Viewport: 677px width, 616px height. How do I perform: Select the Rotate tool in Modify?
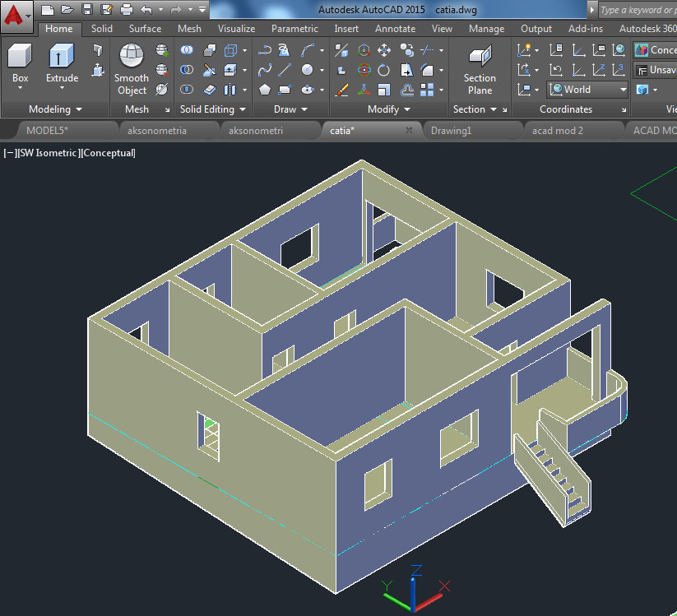[384, 70]
